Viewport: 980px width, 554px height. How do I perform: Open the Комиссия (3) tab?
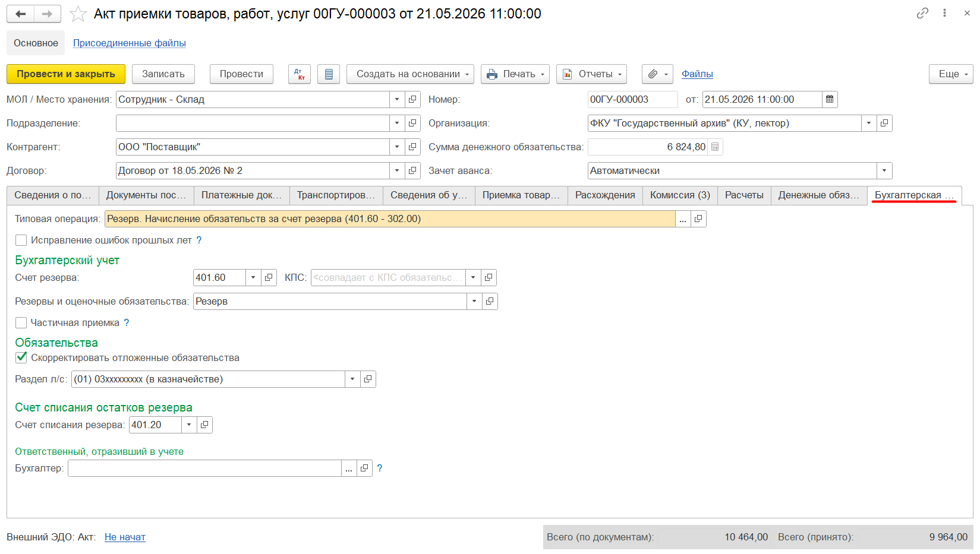click(x=680, y=195)
